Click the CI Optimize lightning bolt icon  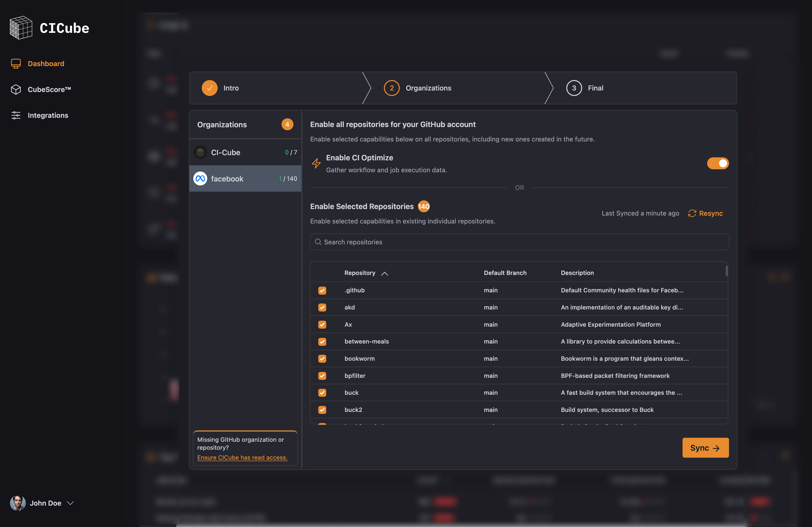pos(316,164)
